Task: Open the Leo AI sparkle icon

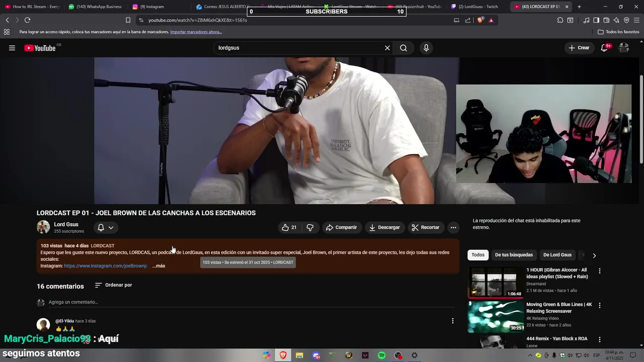Action: pos(616,20)
